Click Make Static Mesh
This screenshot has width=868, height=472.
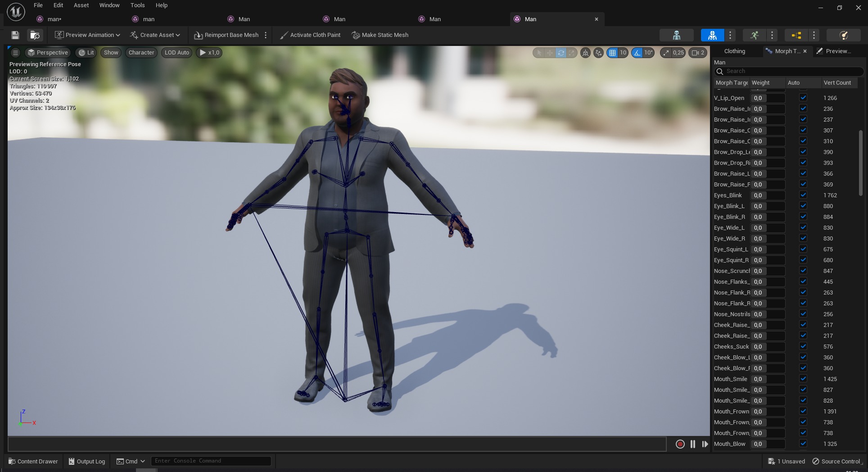[380, 35]
